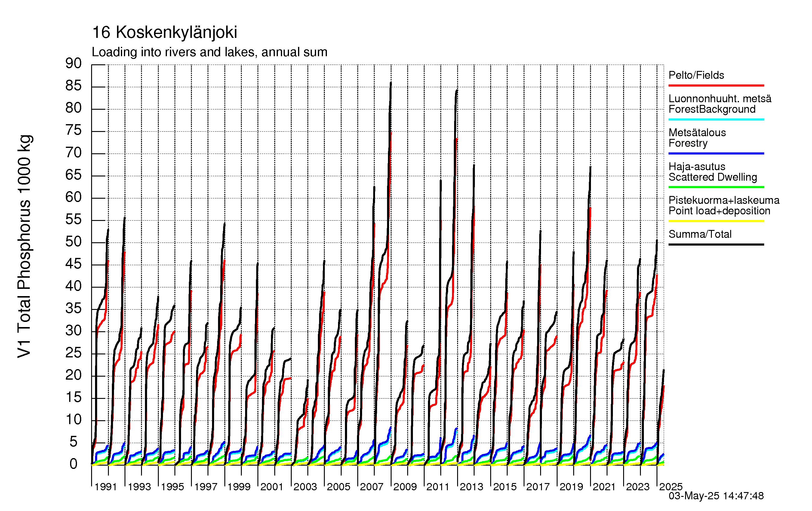Click the chart title '16 Koskenkylänjoki'
812x511 pixels.
point(165,33)
